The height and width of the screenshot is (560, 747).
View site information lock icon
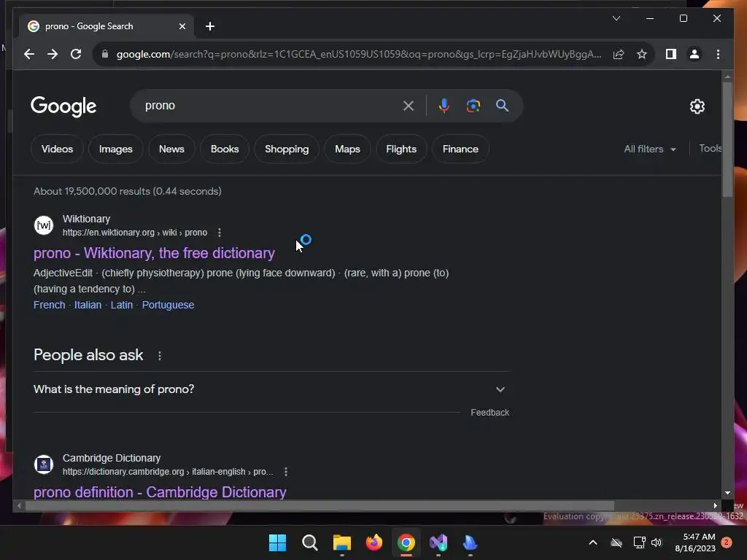click(x=105, y=54)
